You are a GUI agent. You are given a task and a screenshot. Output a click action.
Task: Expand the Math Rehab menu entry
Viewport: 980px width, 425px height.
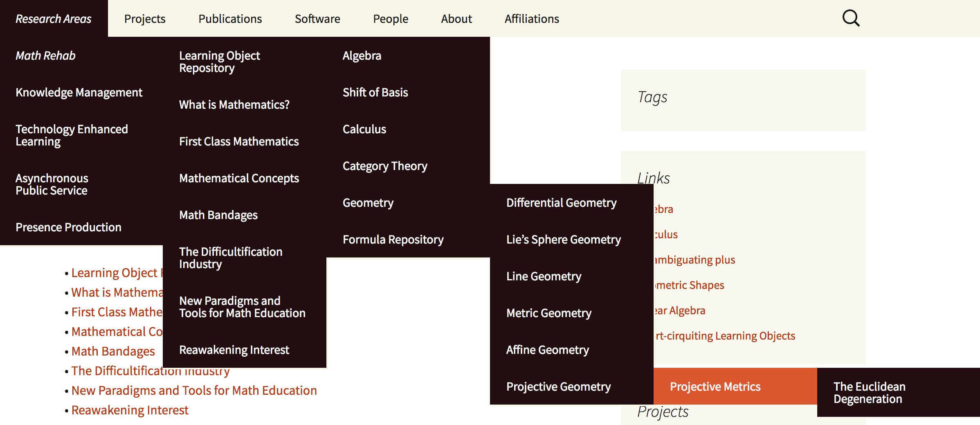45,56
